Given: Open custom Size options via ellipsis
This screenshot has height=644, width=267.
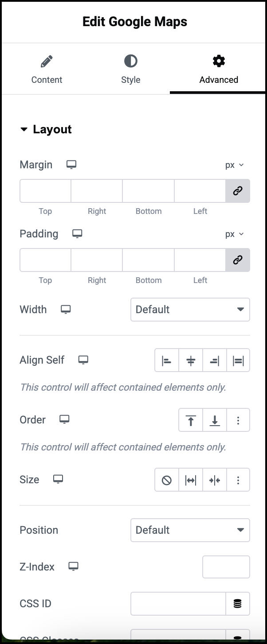Looking at the screenshot, I should (x=238, y=480).
